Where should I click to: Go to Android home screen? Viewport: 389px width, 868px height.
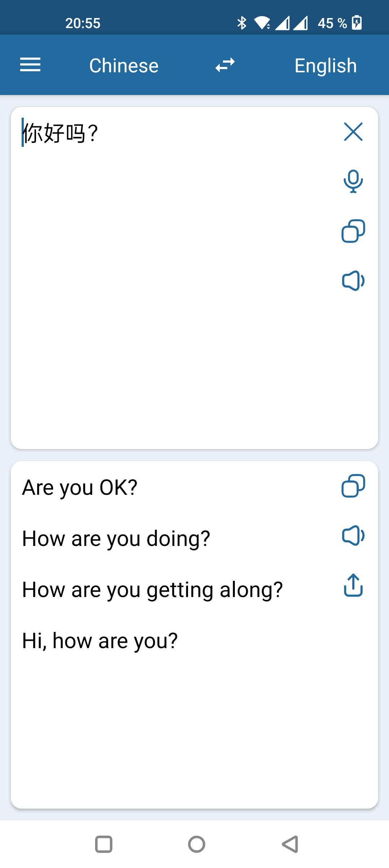pos(197,844)
